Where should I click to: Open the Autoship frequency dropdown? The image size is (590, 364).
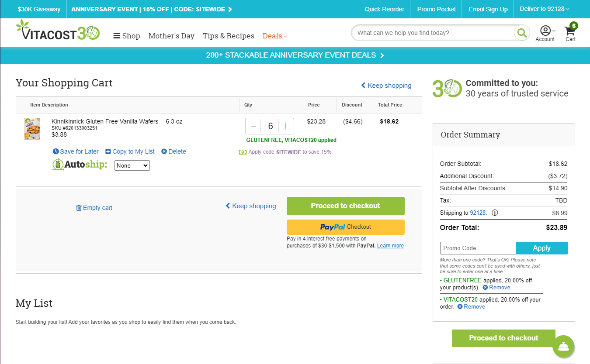point(132,165)
